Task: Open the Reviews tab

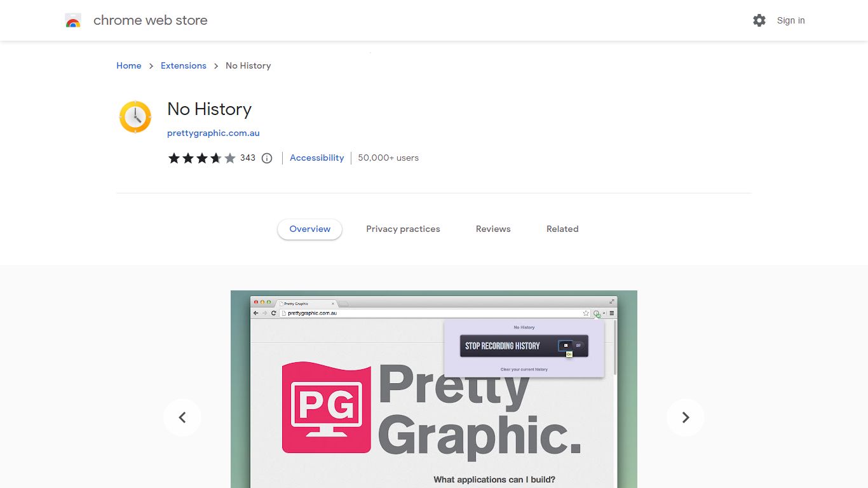Action: point(493,229)
